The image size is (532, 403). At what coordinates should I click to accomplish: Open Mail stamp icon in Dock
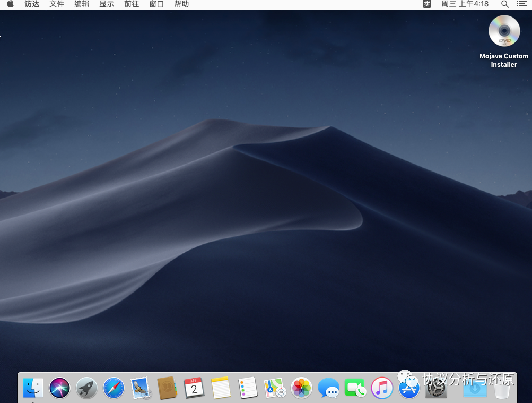tap(140, 388)
